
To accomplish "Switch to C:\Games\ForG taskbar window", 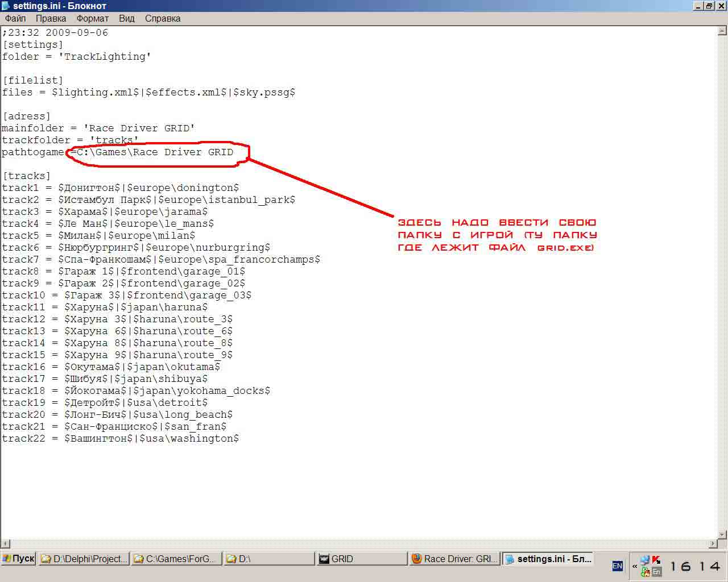I will pyautogui.click(x=176, y=559).
